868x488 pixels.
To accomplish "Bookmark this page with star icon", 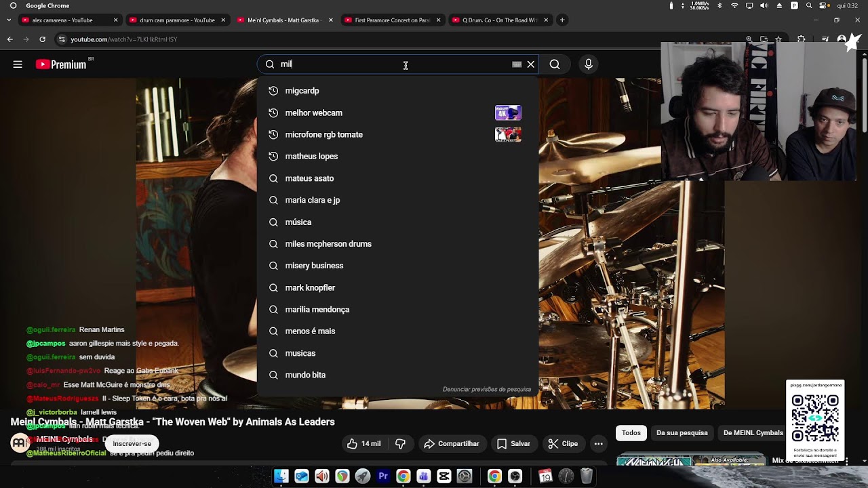I will point(778,39).
